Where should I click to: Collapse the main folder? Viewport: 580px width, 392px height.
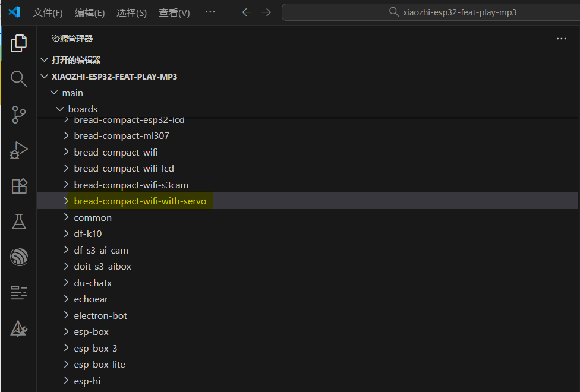coord(55,93)
